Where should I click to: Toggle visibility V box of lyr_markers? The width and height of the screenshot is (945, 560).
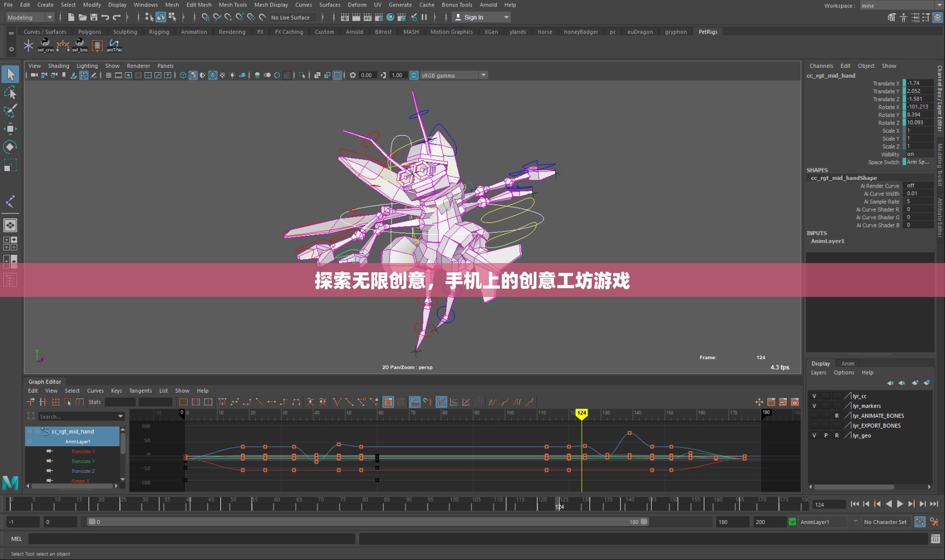814,406
